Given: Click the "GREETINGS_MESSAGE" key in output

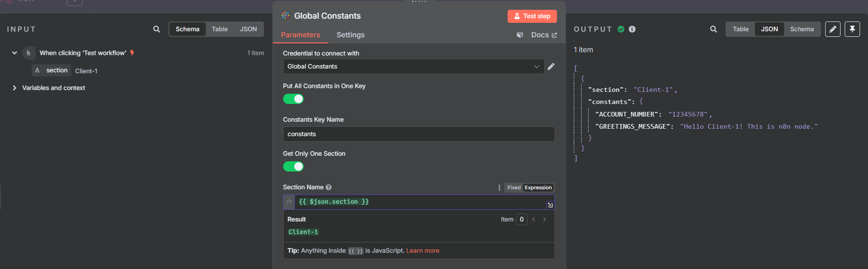Looking at the screenshot, I should tap(632, 126).
